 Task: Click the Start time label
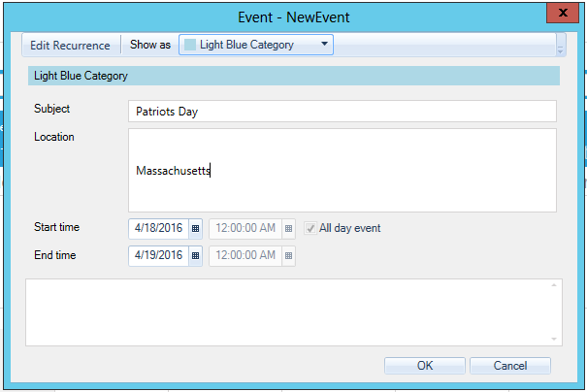pos(57,227)
